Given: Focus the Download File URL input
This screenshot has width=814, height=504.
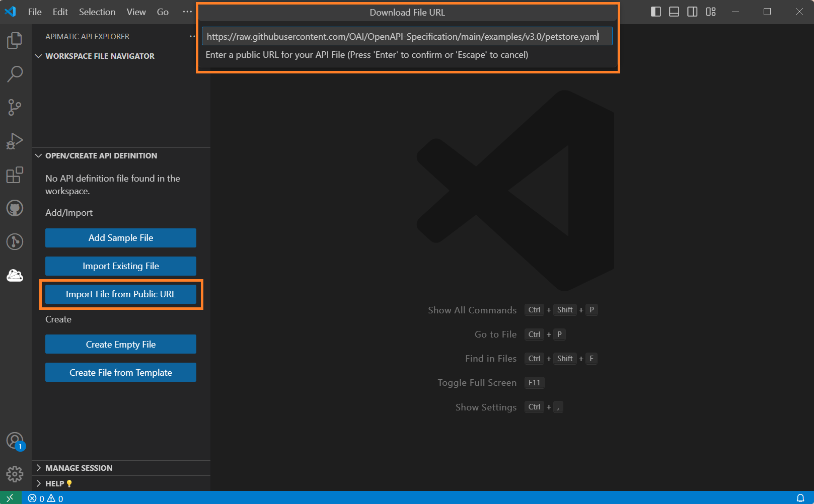Looking at the screenshot, I should point(407,36).
